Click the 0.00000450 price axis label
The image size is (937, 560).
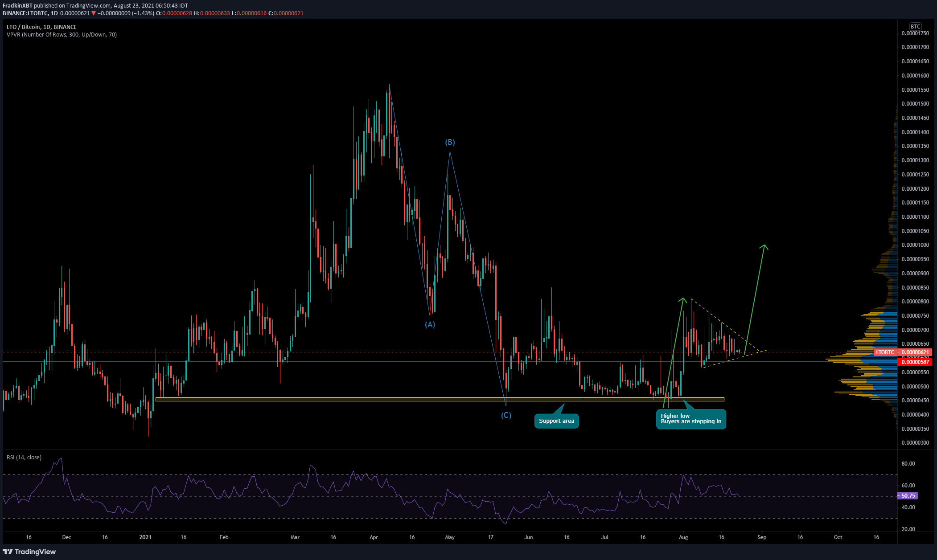click(915, 401)
